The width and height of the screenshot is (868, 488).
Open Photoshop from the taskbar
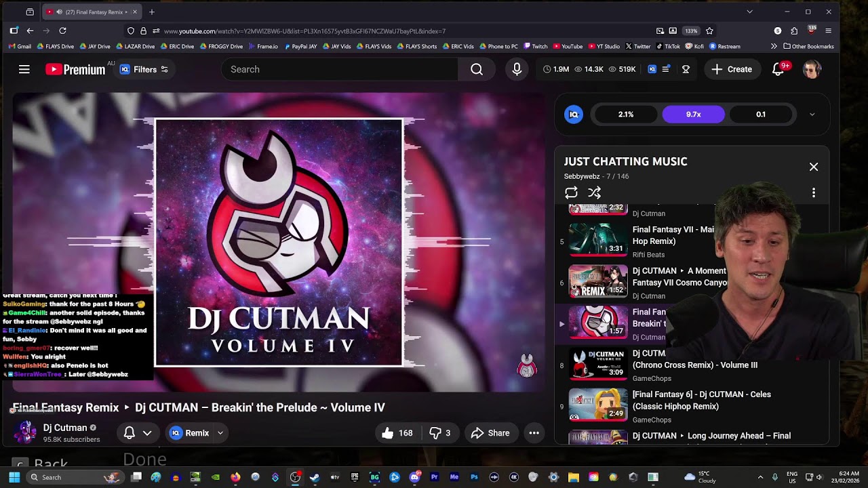click(x=475, y=477)
